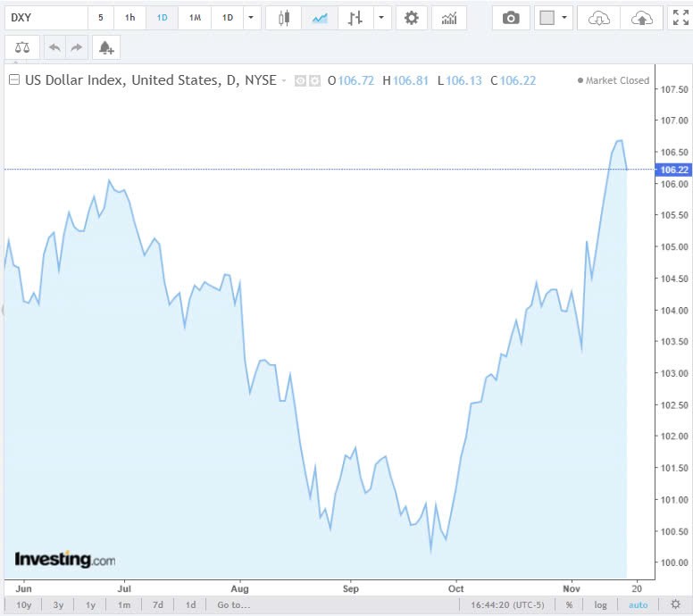693x616 pixels.
Task: Open the layout color dropdown arrow
Action: (x=565, y=18)
